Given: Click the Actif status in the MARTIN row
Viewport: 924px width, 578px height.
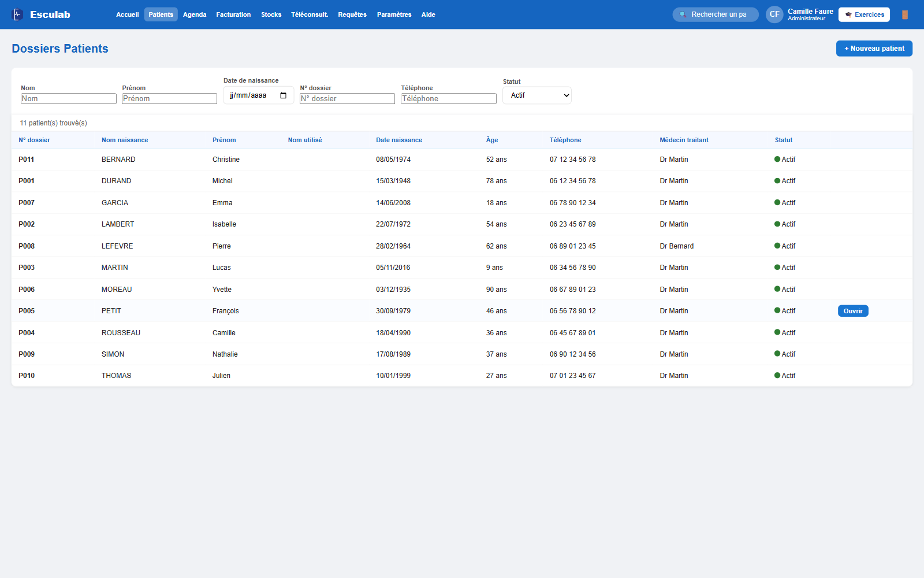Looking at the screenshot, I should coord(785,268).
